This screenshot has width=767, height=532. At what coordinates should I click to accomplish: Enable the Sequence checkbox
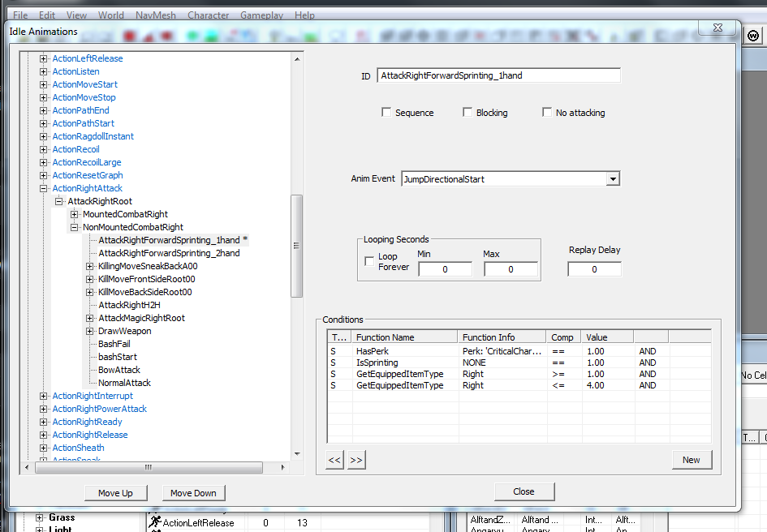click(386, 113)
